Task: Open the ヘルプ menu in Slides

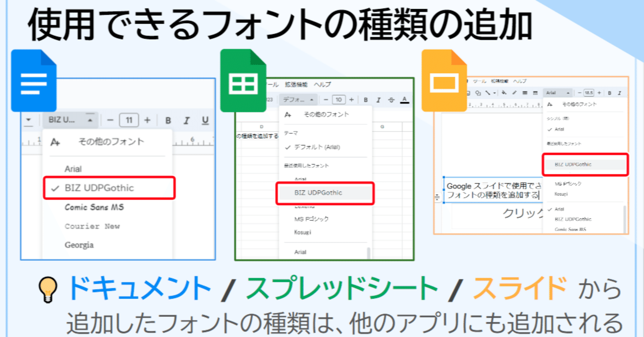Action: [x=520, y=80]
